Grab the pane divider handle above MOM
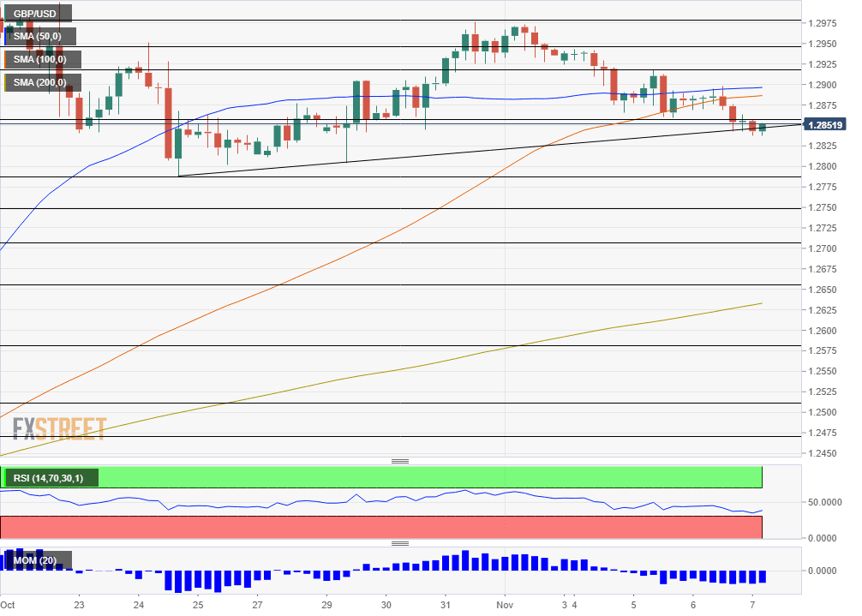The width and height of the screenshot is (862, 616). coord(400,543)
